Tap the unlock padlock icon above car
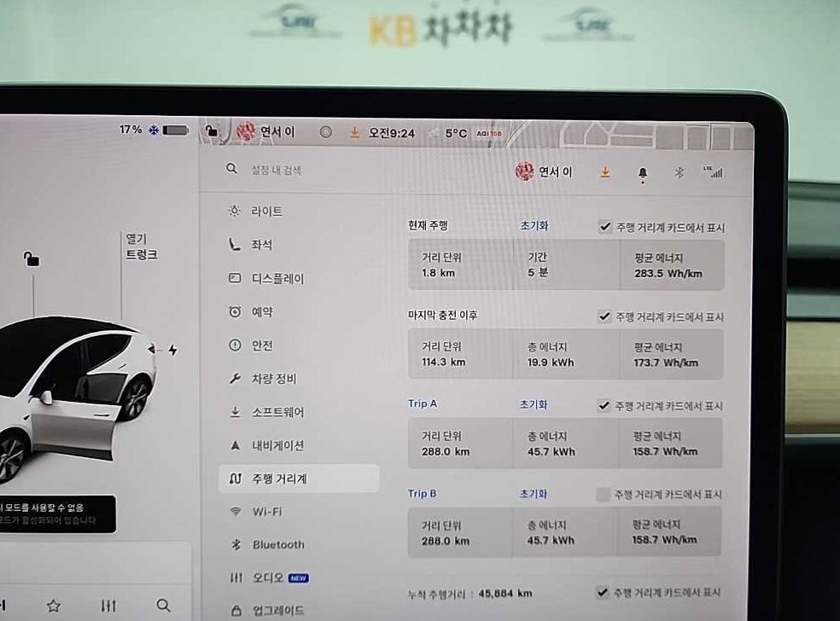Screen dimensions: 840x621 pos(31,259)
